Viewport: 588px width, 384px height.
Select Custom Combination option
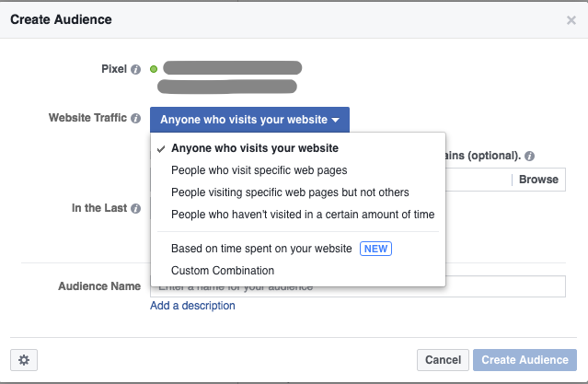(298, 271)
